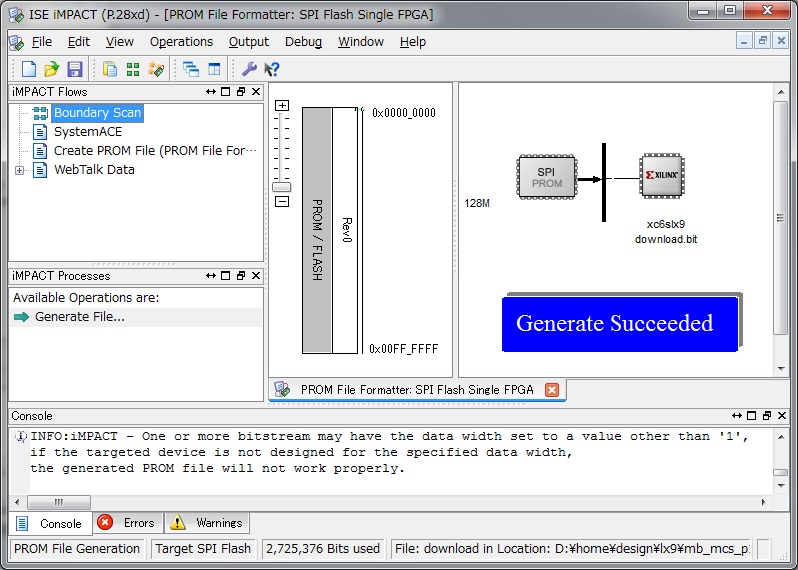Click the Tile windows toolbar icon

coord(214,69)
